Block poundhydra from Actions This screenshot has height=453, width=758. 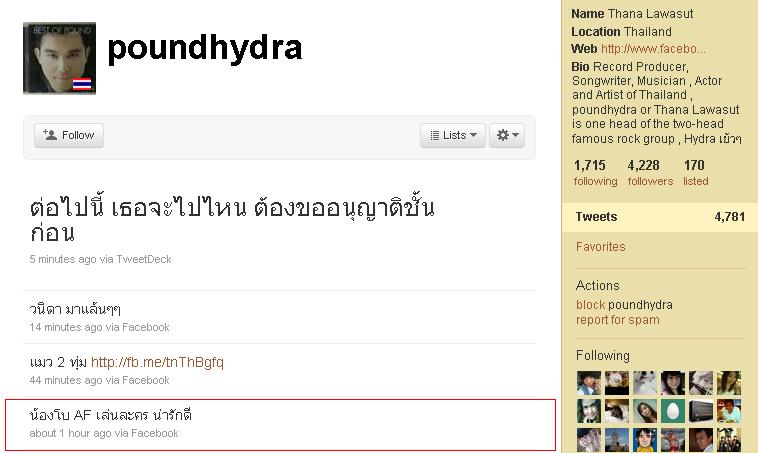tap(590, 305)
